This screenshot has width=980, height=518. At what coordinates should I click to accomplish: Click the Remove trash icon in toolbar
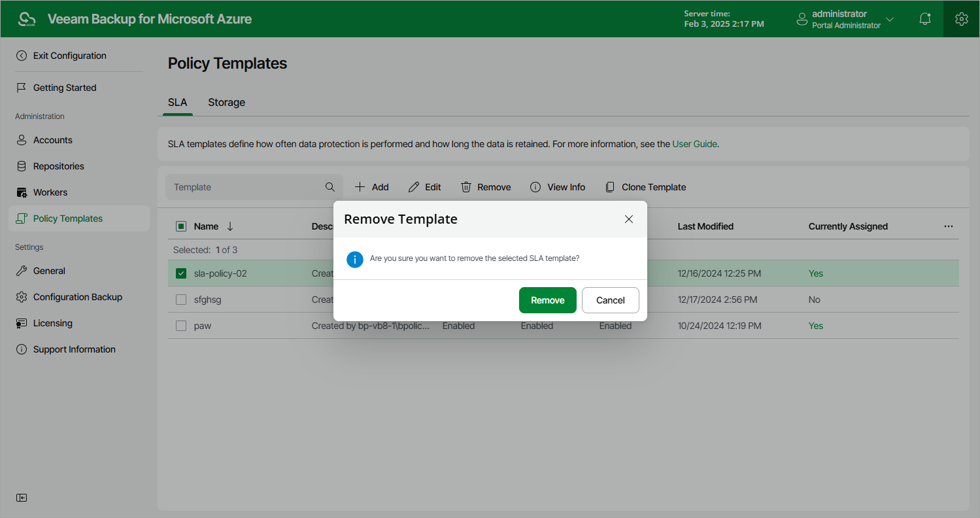(x=466, y=187)
